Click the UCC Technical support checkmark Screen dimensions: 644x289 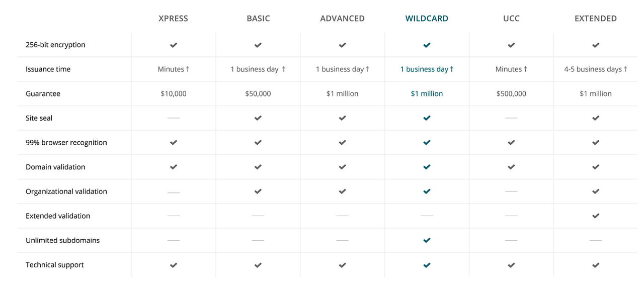click(511, 265)
